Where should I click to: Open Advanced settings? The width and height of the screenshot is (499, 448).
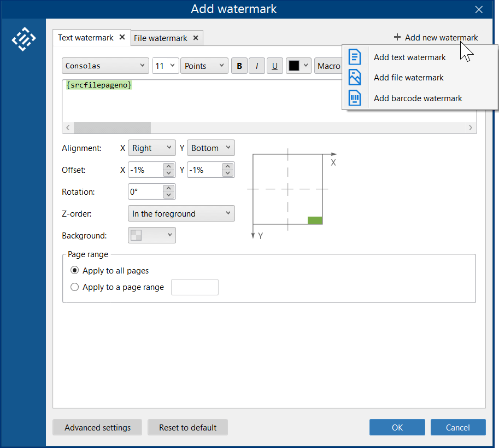pos(97,427)
